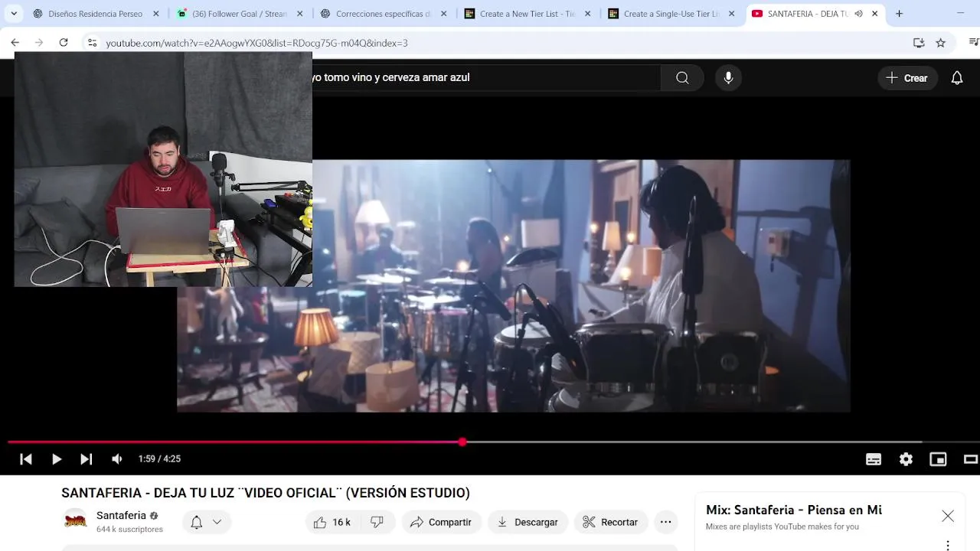Switch to the Follower Goal tab
Viewport: 980px width, 551px height.
tap(240, 14)
